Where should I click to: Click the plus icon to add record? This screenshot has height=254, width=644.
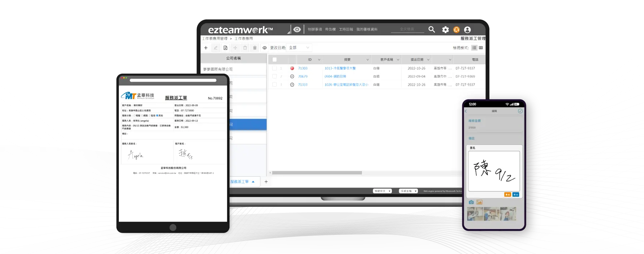(x=206, y=48)
